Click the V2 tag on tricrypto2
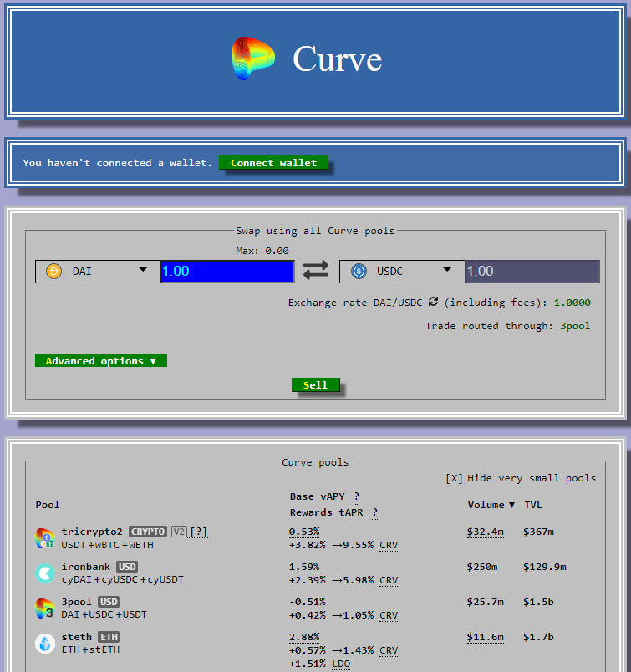 pos(179,532)
